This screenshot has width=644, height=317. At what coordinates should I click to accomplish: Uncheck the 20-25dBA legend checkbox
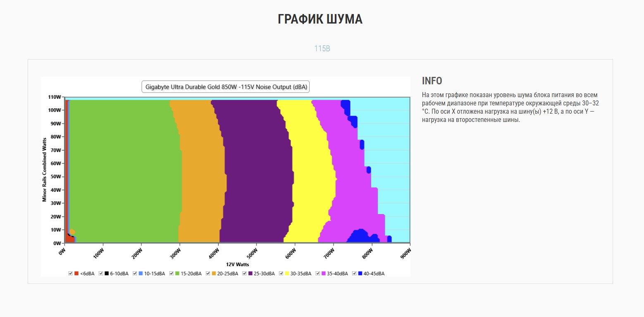click(x=208, y=274)
